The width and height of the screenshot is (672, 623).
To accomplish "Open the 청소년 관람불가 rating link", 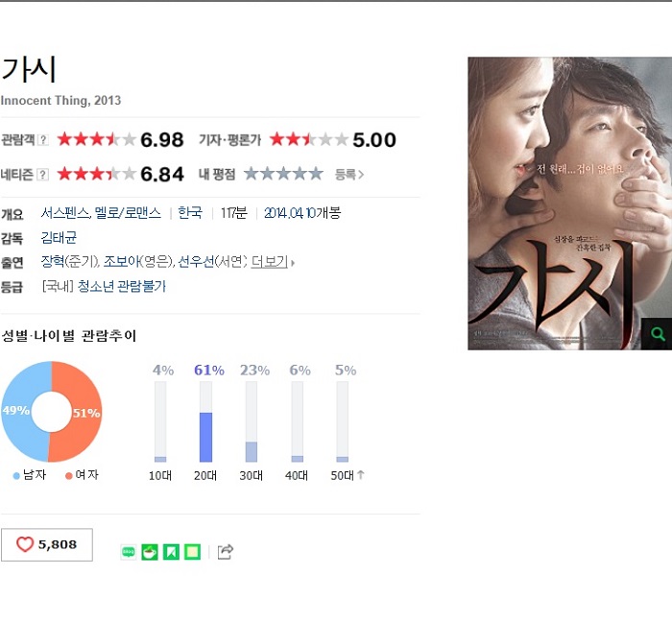I will tap(121, 286).
